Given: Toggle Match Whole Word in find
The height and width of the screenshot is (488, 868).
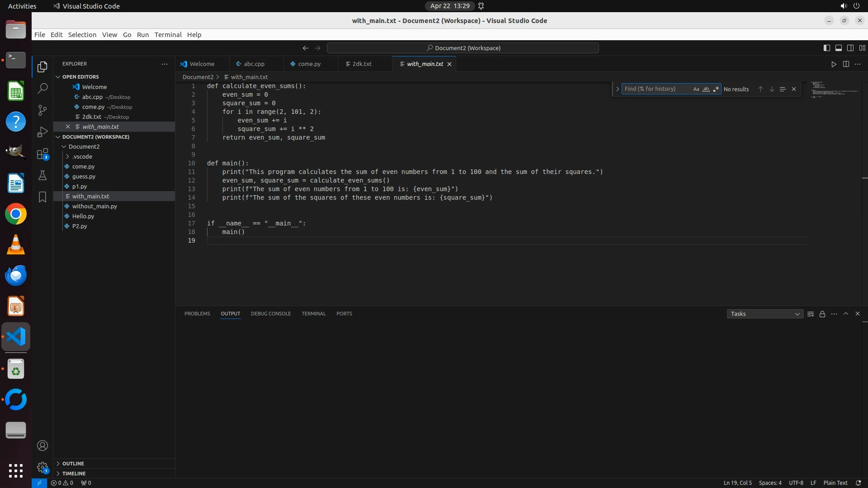Looking at the screenshot, I should coord(706,89).
